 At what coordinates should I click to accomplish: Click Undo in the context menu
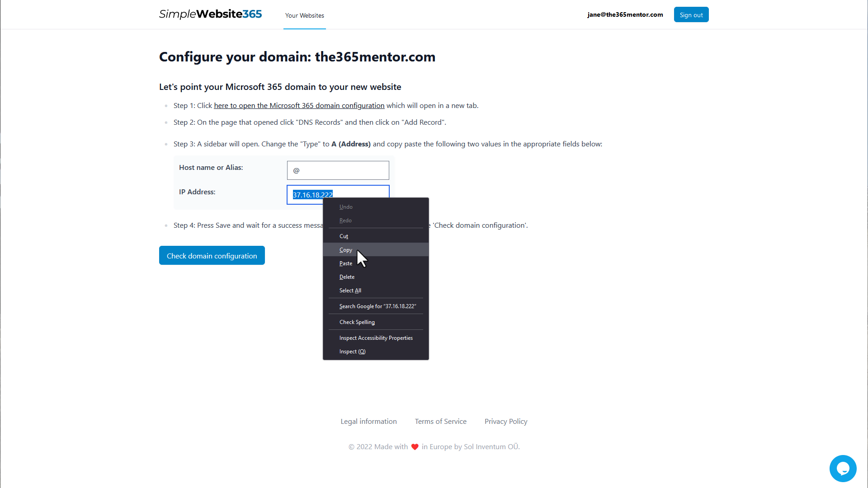pyautogui.click(x=346, y=207)
